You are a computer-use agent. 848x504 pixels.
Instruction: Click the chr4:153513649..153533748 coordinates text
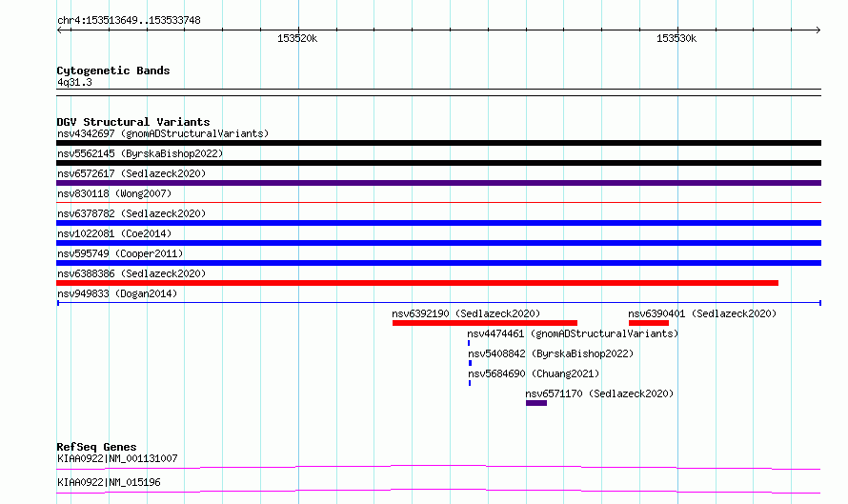pyautogui.click(x=129, y=20)
